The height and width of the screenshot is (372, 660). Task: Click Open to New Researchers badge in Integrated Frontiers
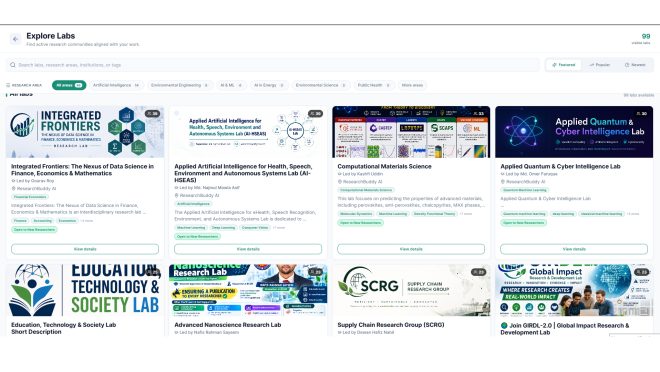coord(35,230)
